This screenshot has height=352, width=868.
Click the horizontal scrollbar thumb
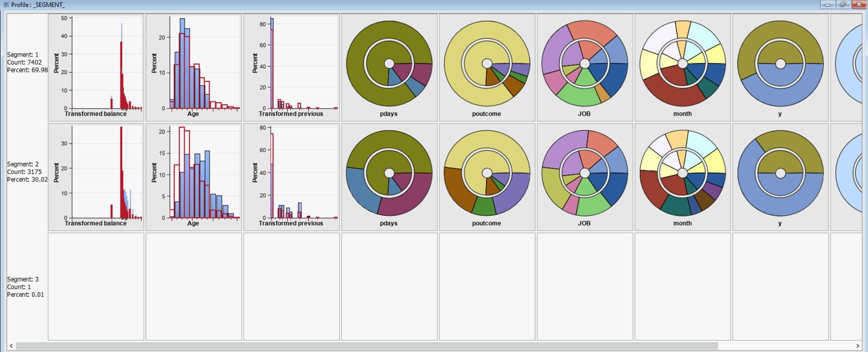367,346
